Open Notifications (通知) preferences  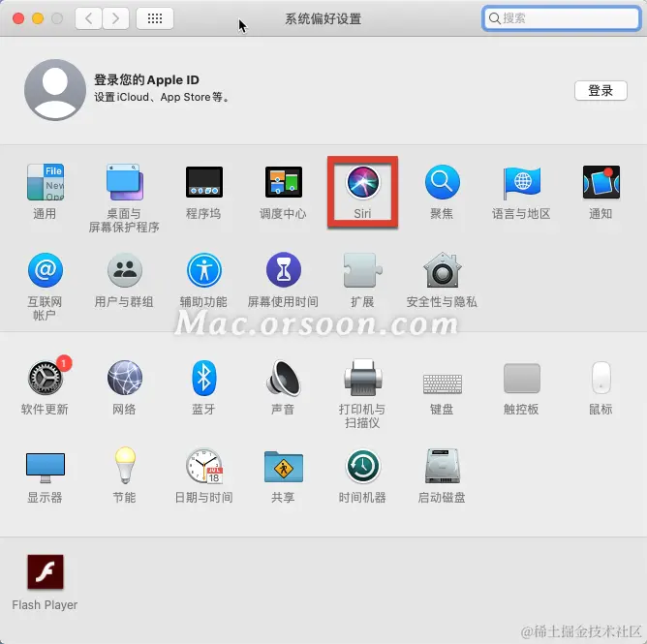(601, 182)
